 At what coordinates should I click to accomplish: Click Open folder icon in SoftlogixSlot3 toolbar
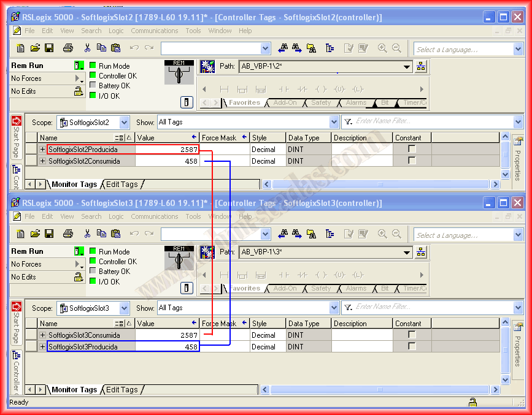35,234
